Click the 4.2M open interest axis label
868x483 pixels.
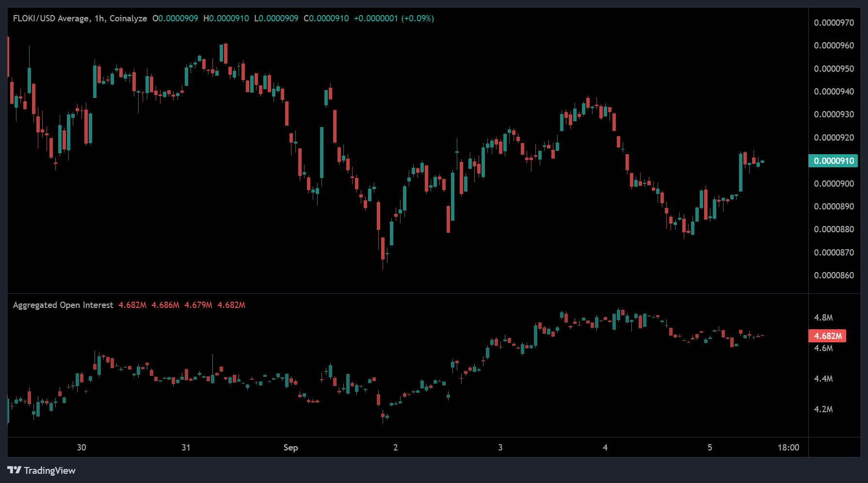point(823,409)
